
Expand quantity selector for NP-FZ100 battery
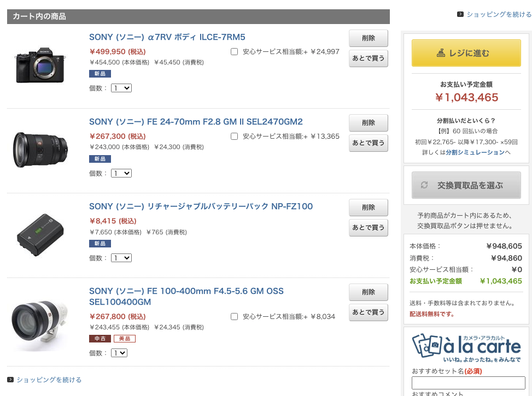tap(121, 258)
